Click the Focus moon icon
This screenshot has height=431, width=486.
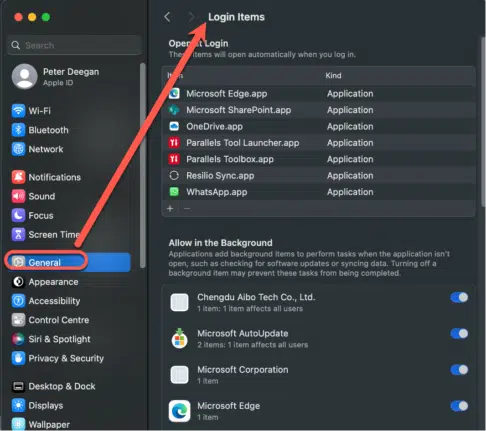[x=18, y=215]
